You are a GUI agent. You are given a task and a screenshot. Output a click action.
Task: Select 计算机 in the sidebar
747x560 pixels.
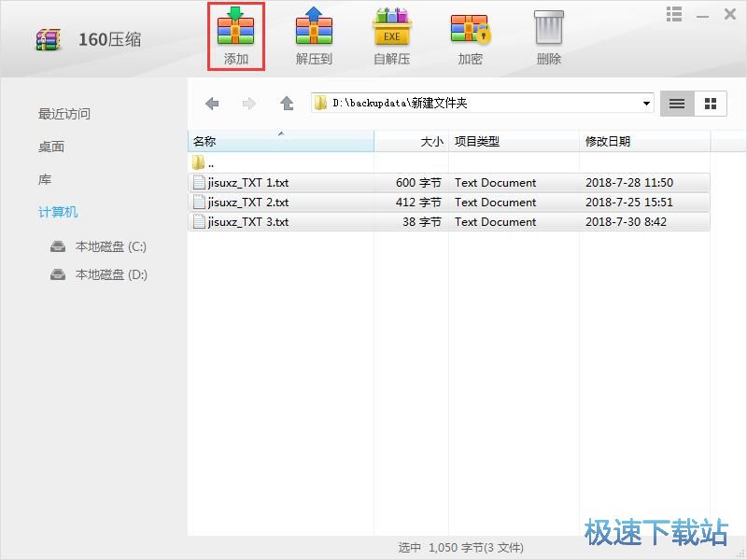pyautogui.click(x=58, y=212)
